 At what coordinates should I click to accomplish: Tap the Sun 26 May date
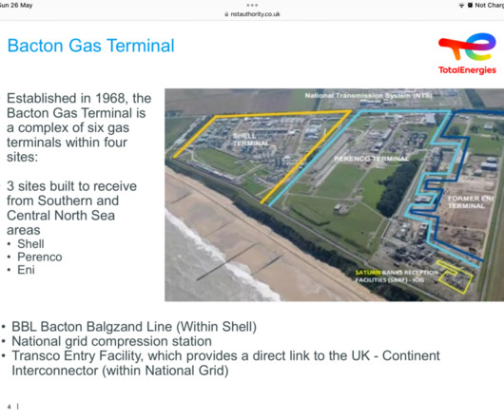[16, 5]
